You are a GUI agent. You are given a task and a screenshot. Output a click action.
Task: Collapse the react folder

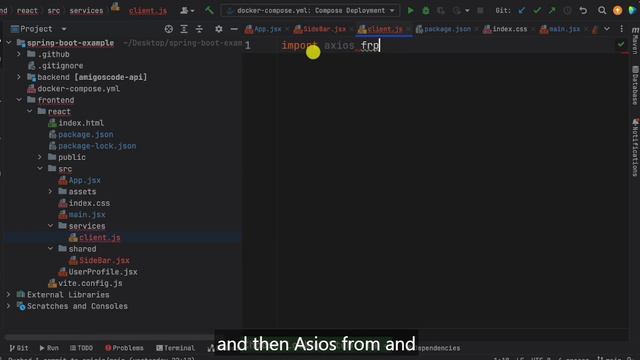[30, 111]
